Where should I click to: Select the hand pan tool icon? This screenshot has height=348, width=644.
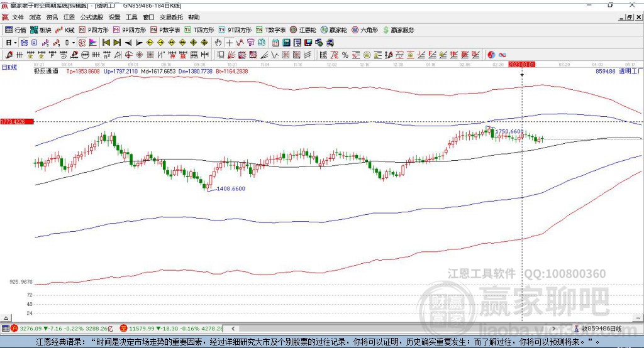pyautogui.click(x=218, y=43)
